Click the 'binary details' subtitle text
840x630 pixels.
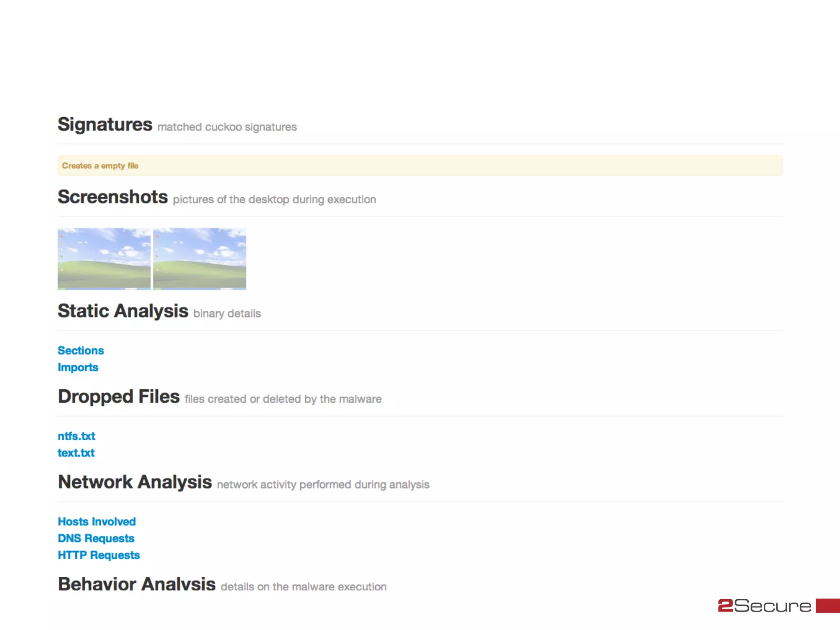[x=227, y=314]
